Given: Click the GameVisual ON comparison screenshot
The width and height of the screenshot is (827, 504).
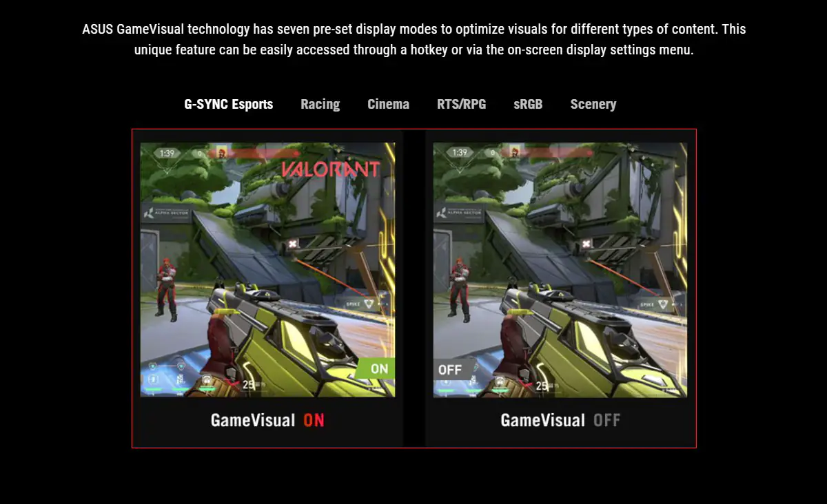Looking at the screenshot, I should pyautogui.click(x=267, y=270).
